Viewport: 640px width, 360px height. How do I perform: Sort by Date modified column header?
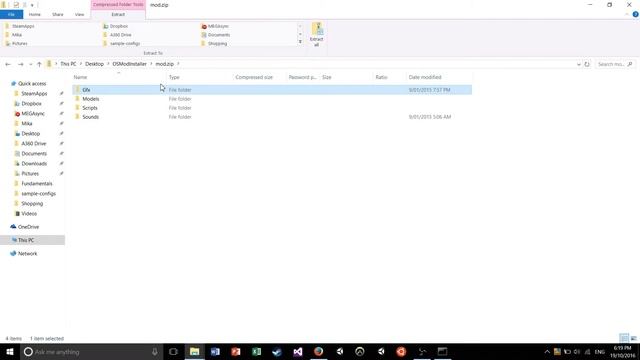click(425, 77)
